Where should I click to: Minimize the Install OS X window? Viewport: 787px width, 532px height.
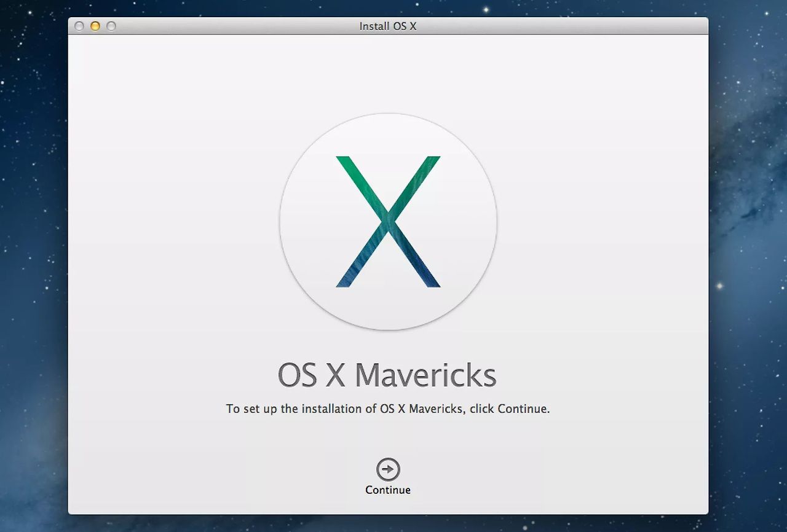[x=95, y=26]
